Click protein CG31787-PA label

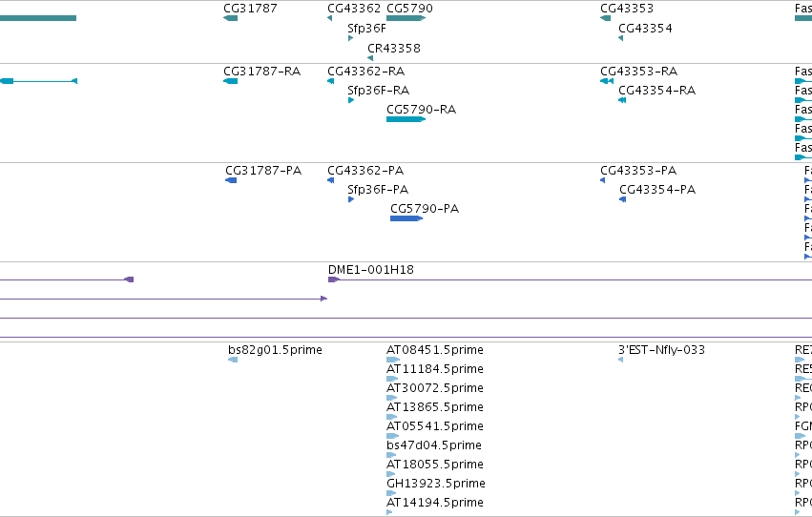[x=263, y=171]
